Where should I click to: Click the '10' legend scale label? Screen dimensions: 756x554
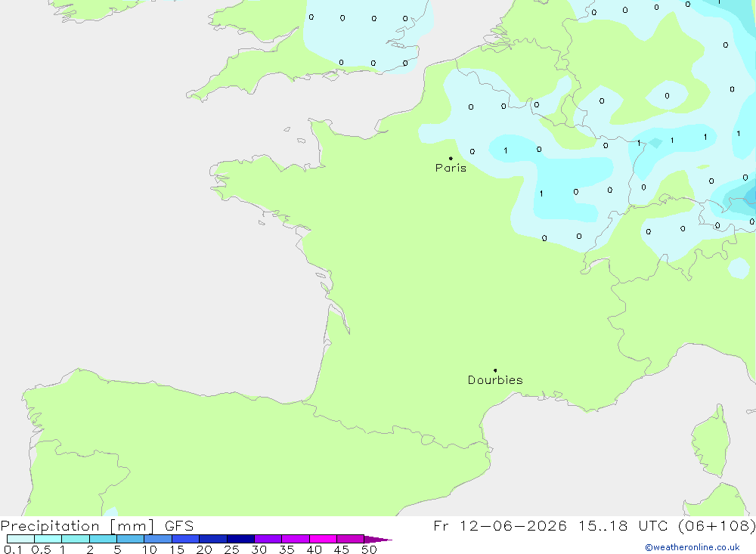(150, 549)
